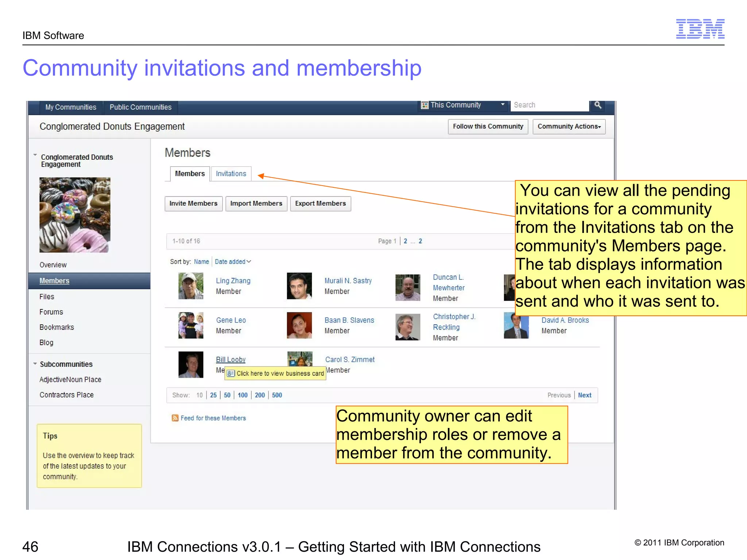
Task: Click 'Click here to view business card' tooltip
Action: [x=275, y=373]
